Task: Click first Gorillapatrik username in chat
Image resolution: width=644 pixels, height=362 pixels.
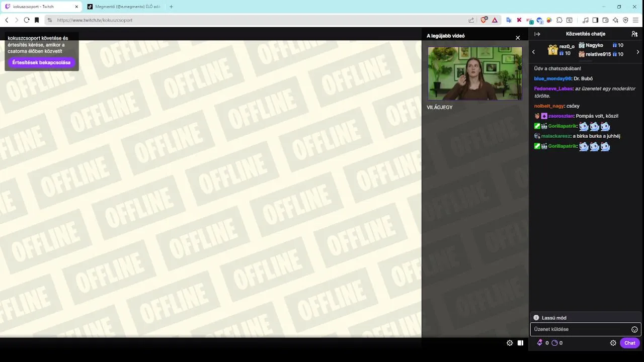Action: pyautogui.click(x=562, y=126)
